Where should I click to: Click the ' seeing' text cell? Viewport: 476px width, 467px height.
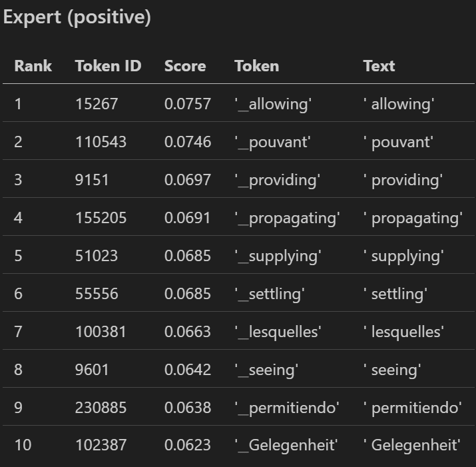tap(391, 370)
